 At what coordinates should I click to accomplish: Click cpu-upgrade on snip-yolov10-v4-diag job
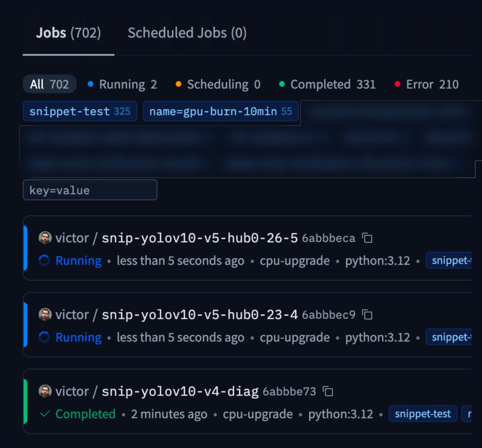point(257,414)
